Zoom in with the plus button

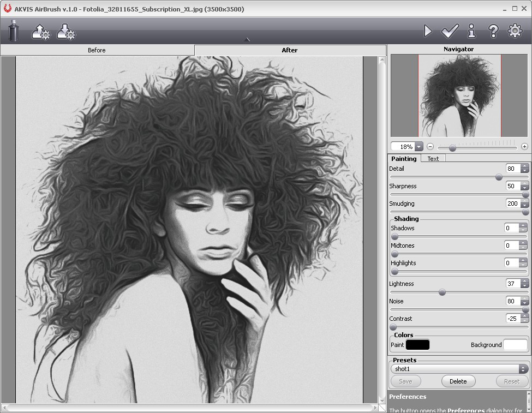[524, 147]
